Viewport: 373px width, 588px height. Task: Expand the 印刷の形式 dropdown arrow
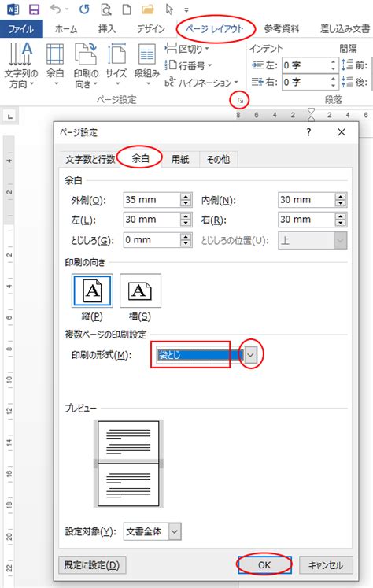251,355
